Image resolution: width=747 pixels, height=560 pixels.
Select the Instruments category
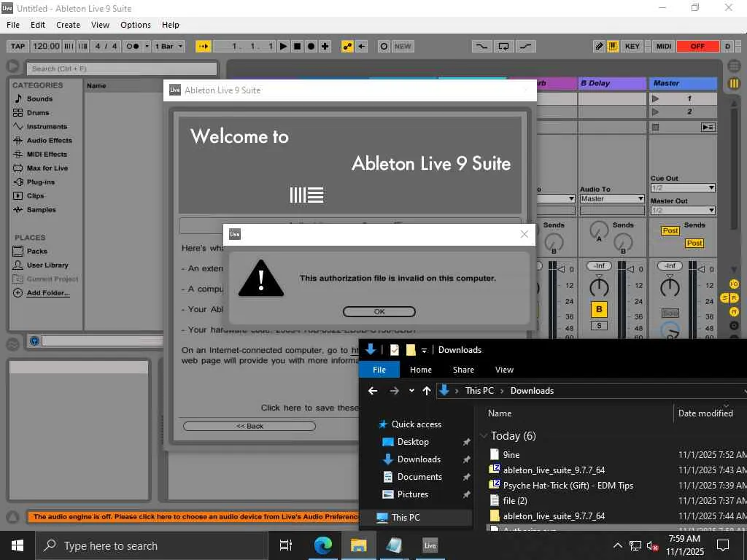pos(47,127)
